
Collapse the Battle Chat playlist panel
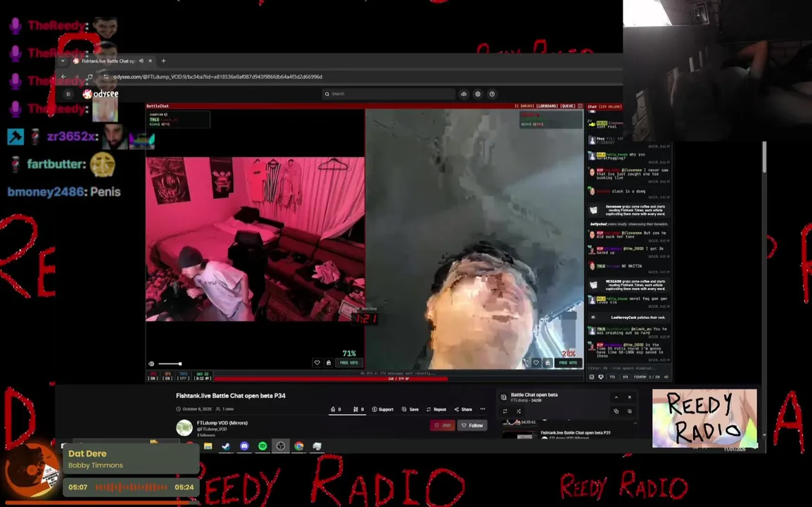click(x=616, y=397)
